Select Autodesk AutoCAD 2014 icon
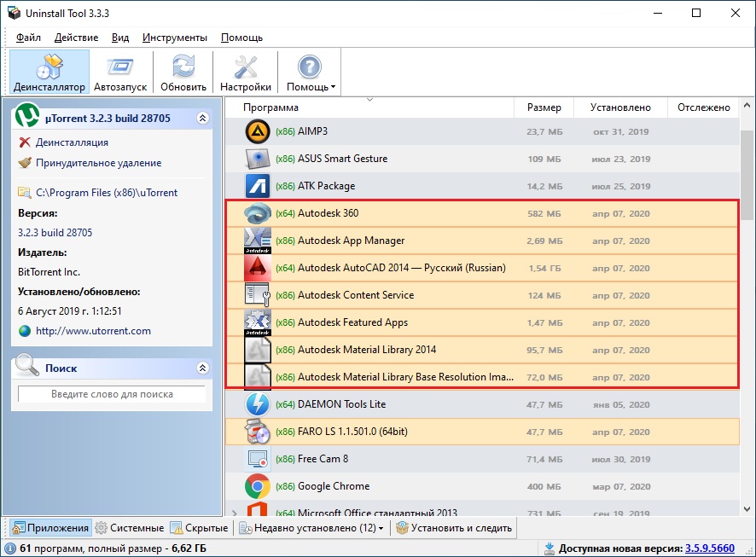 click(257, 268)
